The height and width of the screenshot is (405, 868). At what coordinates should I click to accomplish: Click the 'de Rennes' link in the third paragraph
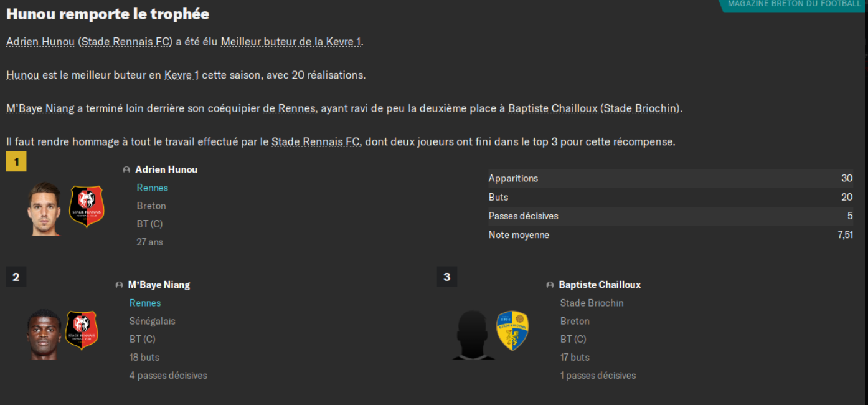tap(289, 108)
